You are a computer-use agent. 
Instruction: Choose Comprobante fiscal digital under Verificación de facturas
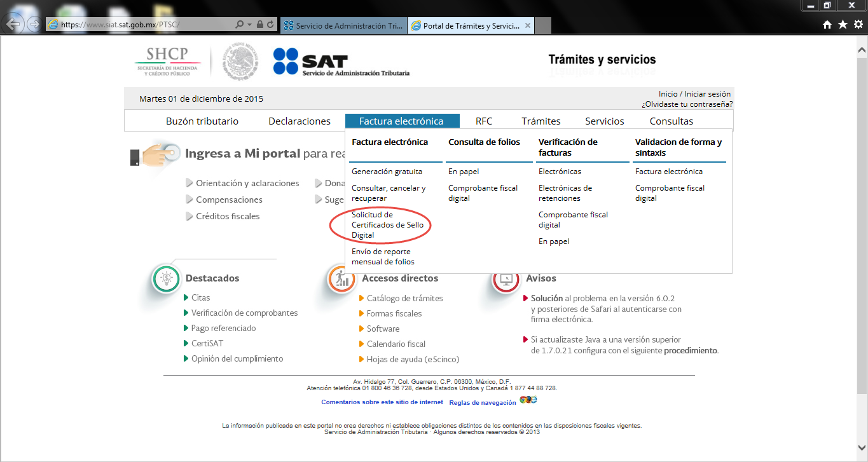(573, 220)
